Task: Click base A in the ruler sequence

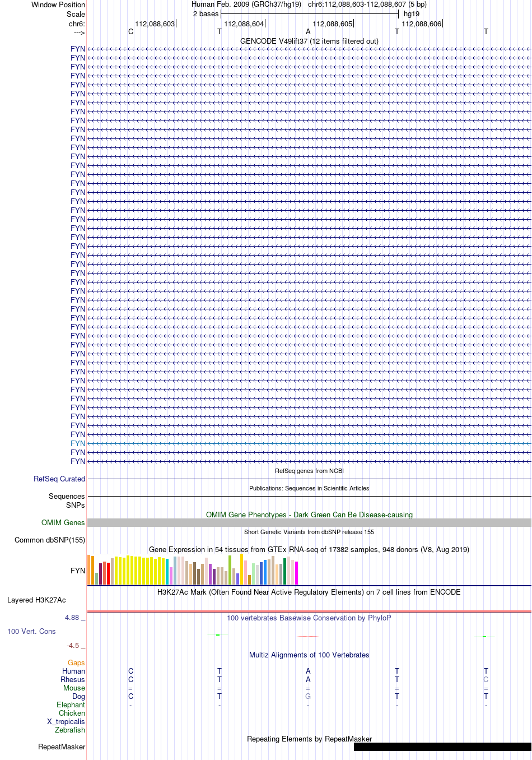Action: click(308, 32)
